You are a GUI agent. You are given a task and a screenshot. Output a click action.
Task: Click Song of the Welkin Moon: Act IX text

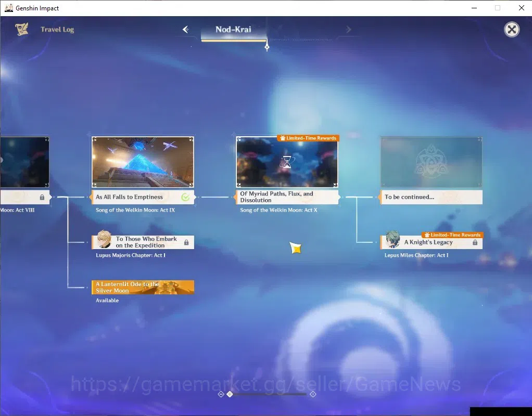pyautogui.click(x=135, y=210)
